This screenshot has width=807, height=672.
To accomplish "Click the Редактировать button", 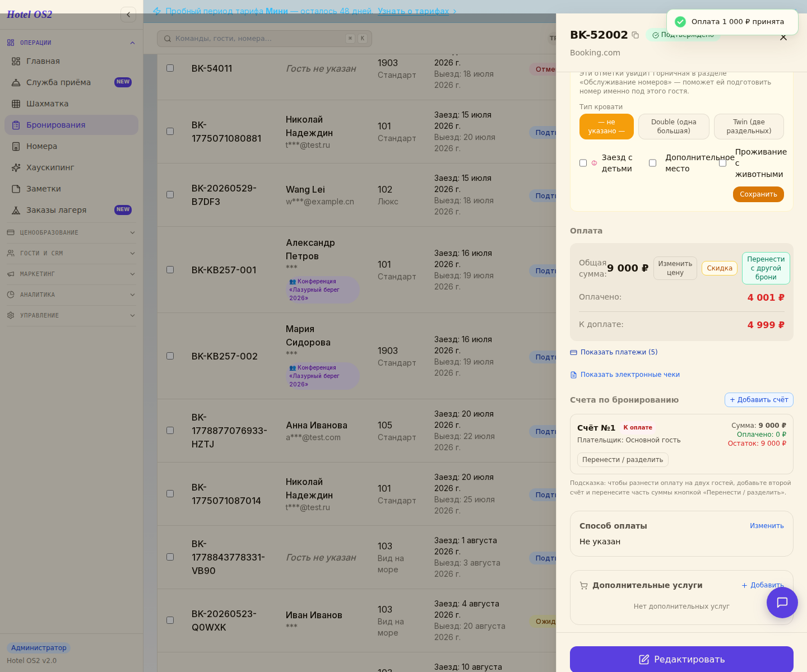I will (681, 659).
